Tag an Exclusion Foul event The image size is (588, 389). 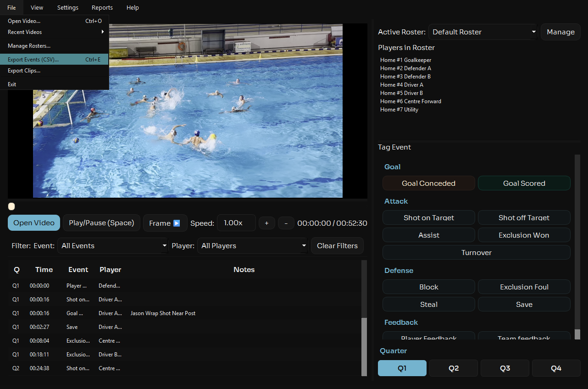pos(524,287)
